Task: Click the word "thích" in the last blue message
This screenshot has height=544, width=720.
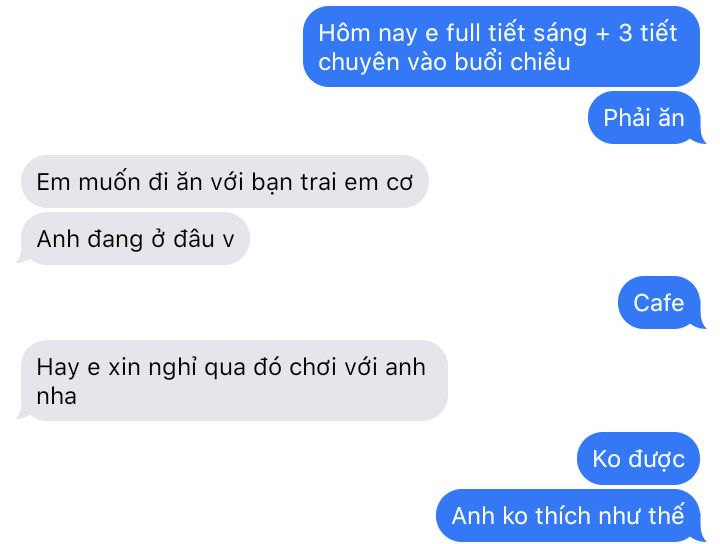Action: pyautogui.click(x=557, y=516)
